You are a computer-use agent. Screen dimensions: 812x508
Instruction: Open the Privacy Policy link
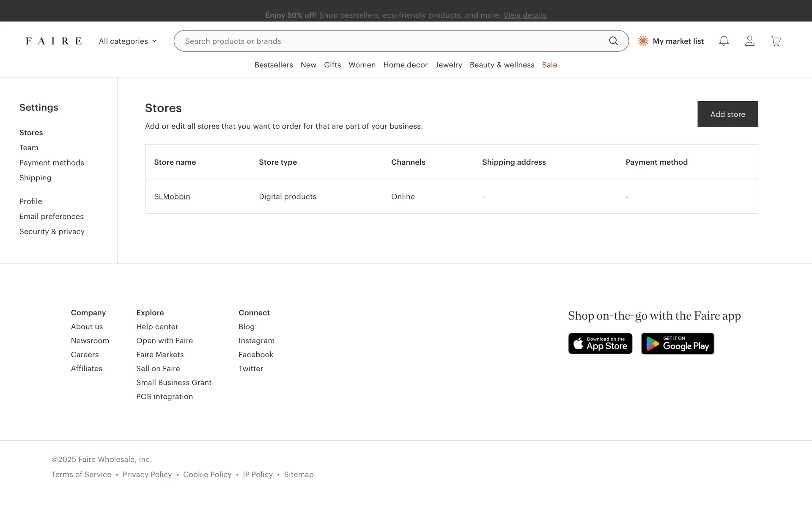[x=147, y=475]
